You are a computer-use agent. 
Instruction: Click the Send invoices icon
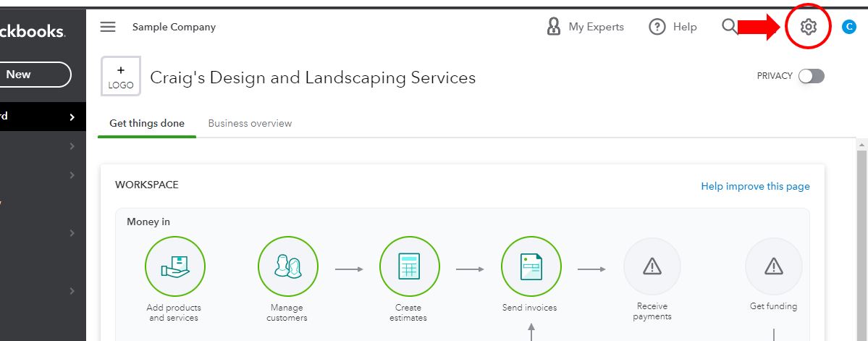(531, 266)
